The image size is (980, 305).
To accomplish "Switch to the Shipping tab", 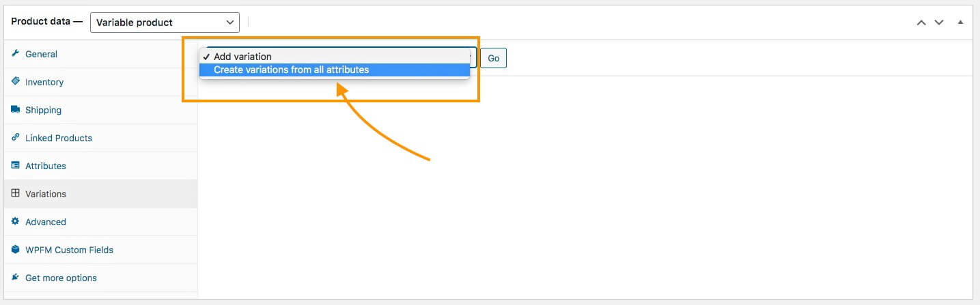I will coord(43,110).
